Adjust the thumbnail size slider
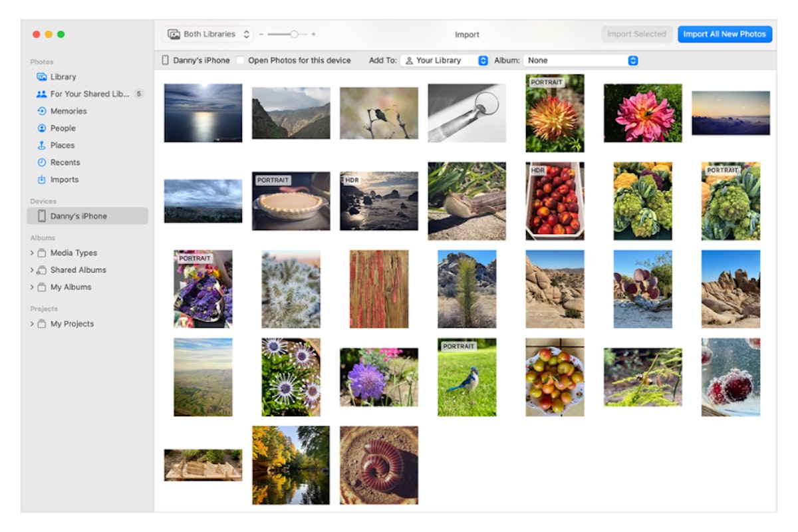The height and width of the screenshot is (532, 798). point(293,34)
